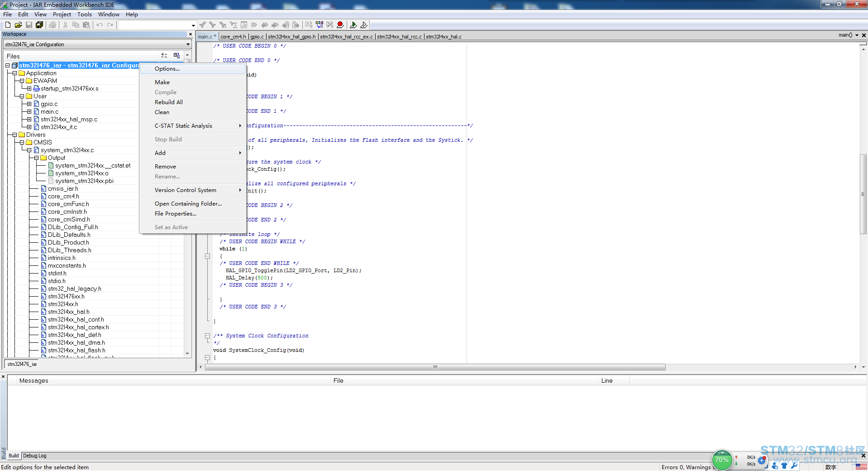Click the Open file toolbar icon

(x=18, y=25)
